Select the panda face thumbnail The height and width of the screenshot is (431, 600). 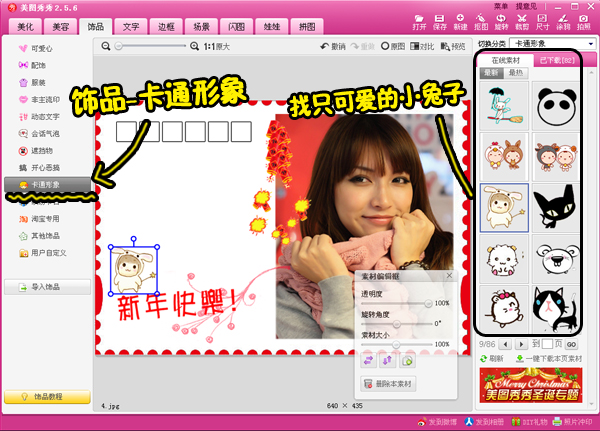click(x=552, y=103)
